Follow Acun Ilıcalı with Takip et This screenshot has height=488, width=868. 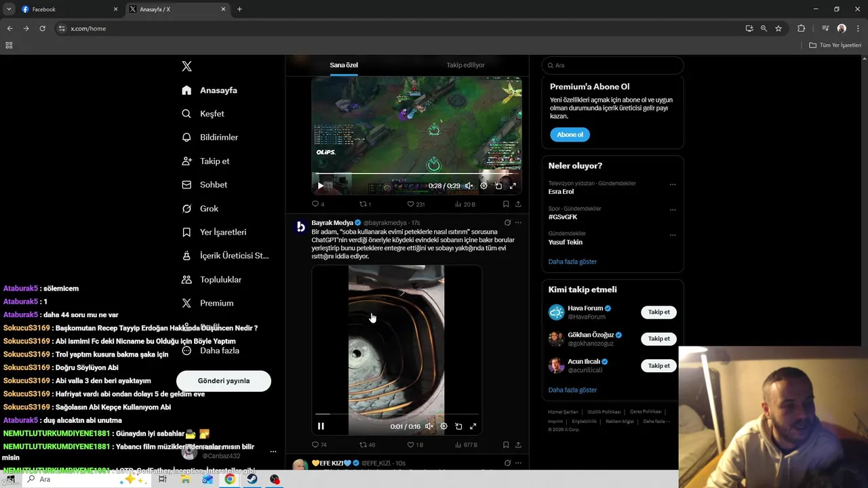pos(658,366)
